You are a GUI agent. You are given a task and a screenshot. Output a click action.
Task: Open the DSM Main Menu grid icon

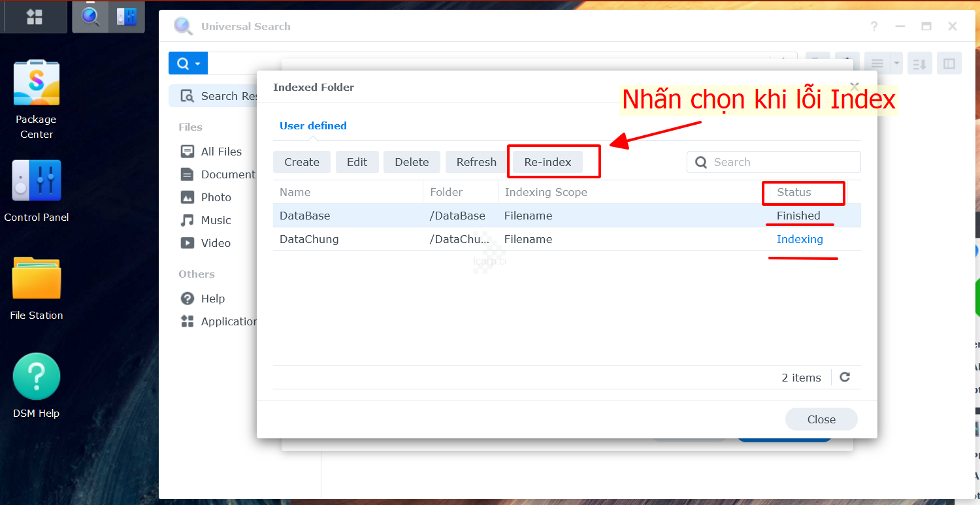pyautogui.click(x=34, y=17)
